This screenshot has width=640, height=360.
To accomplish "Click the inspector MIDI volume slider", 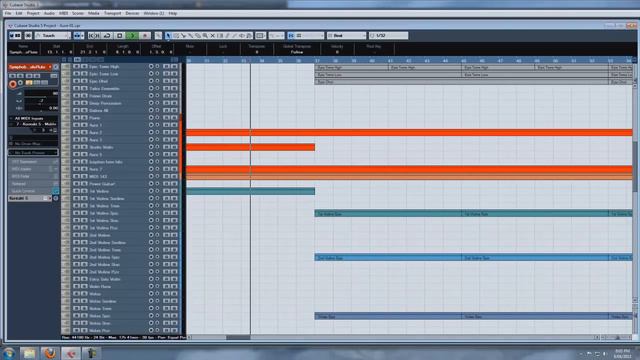I will tap(41, 93).
